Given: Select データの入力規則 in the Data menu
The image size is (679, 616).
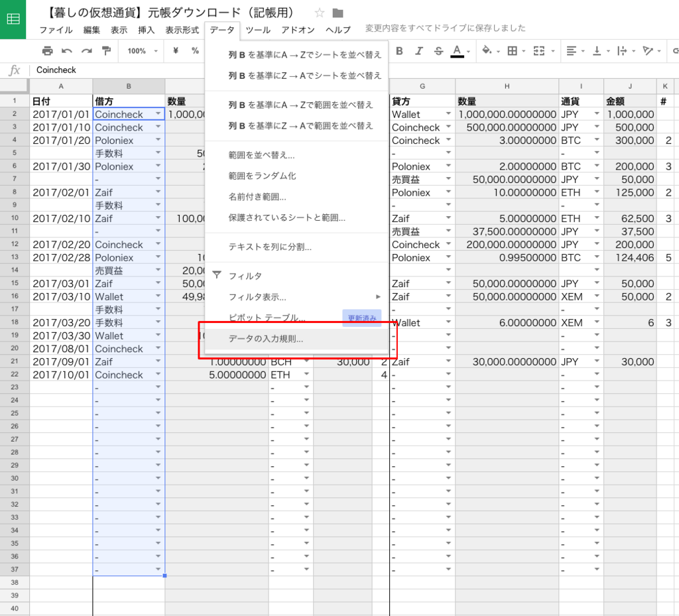Looking at the screenshot, I should [x=265, y=338].
